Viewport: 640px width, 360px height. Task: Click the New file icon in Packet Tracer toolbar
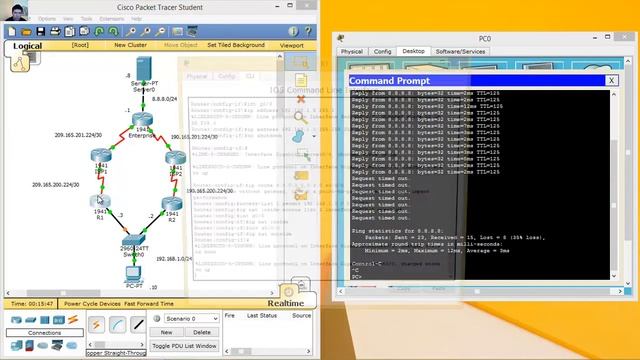[x=11, y=31]
